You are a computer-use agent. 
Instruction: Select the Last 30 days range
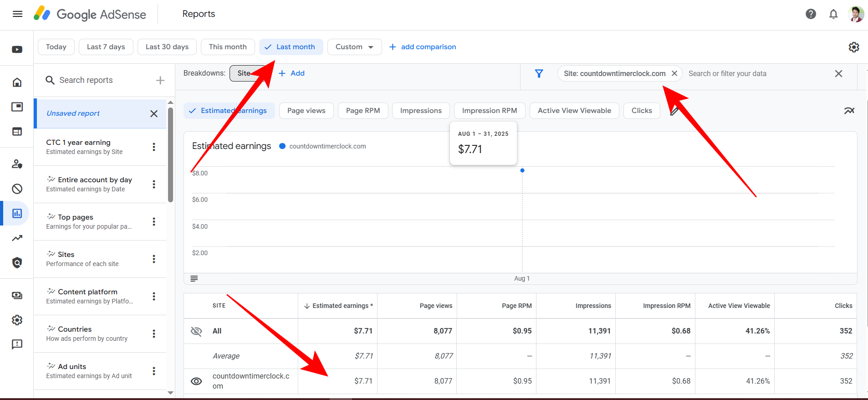pos(167,47)
